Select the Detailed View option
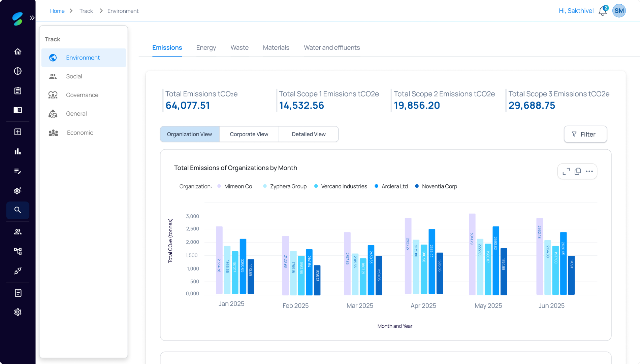The width and height of the screenshot is (640, 364). click(x=309, y=134)
